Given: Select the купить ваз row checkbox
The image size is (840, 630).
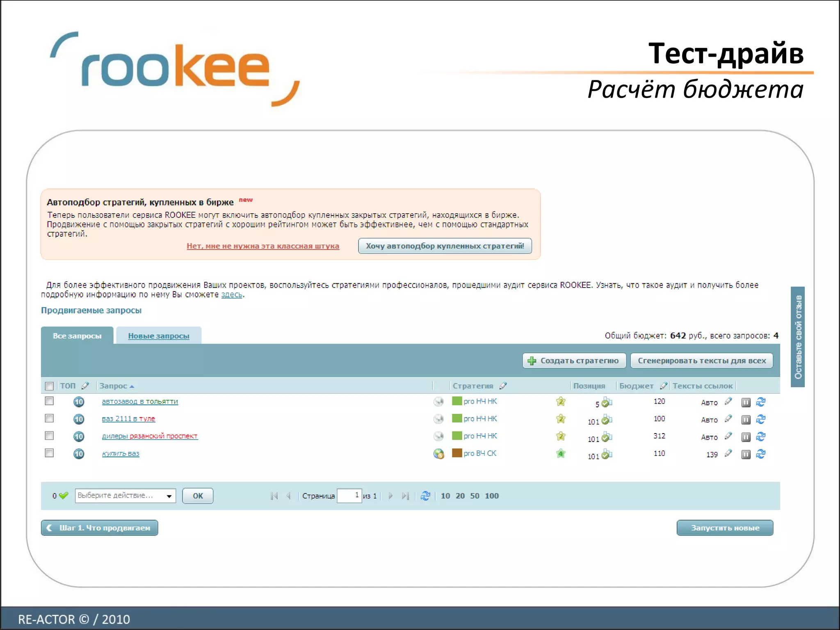Looking at the screenshot, I should point(49,453).
